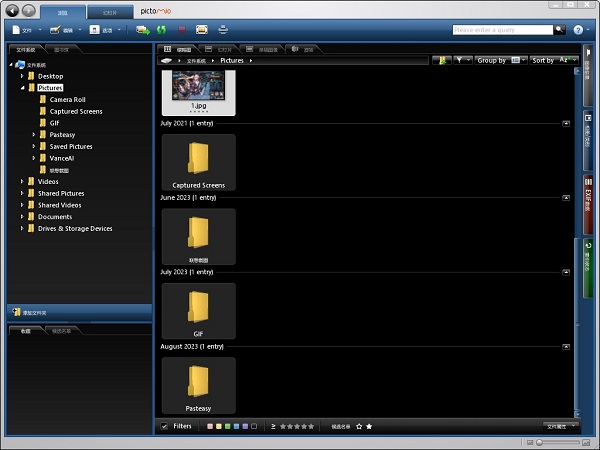Select the yellow color label filter swatch
The width and height of the screenshot is (600, 450).
218,426
